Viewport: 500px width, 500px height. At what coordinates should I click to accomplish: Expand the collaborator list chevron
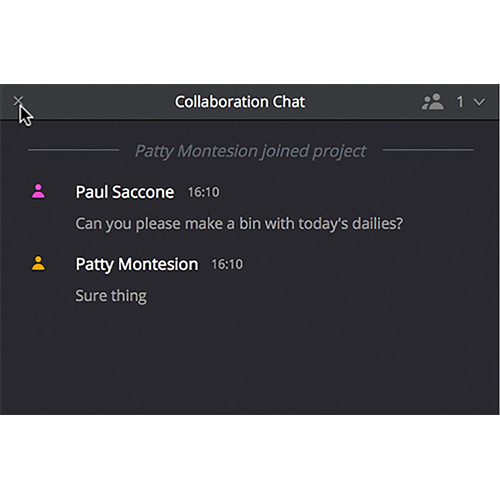[479, 102]
